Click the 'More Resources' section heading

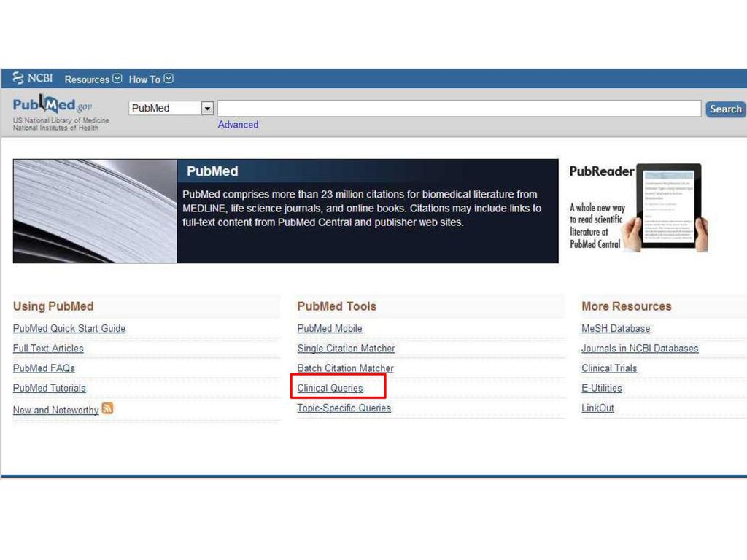pos(627,306)
